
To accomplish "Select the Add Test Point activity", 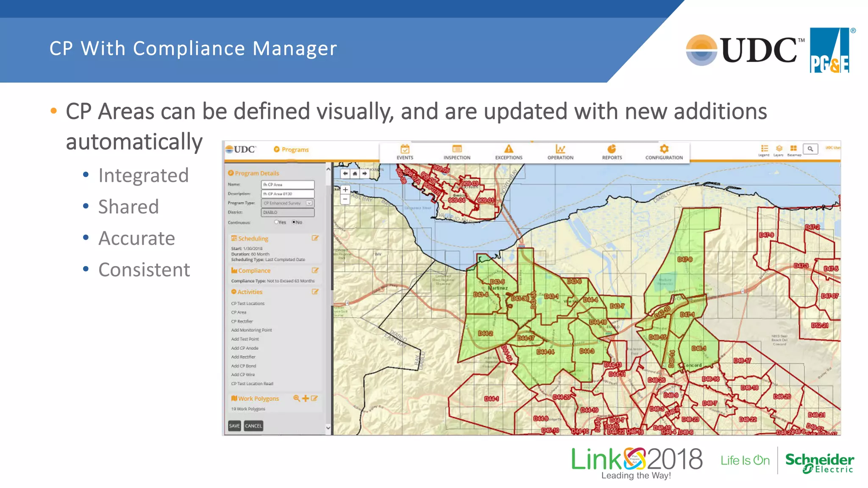I will point(245,339).
